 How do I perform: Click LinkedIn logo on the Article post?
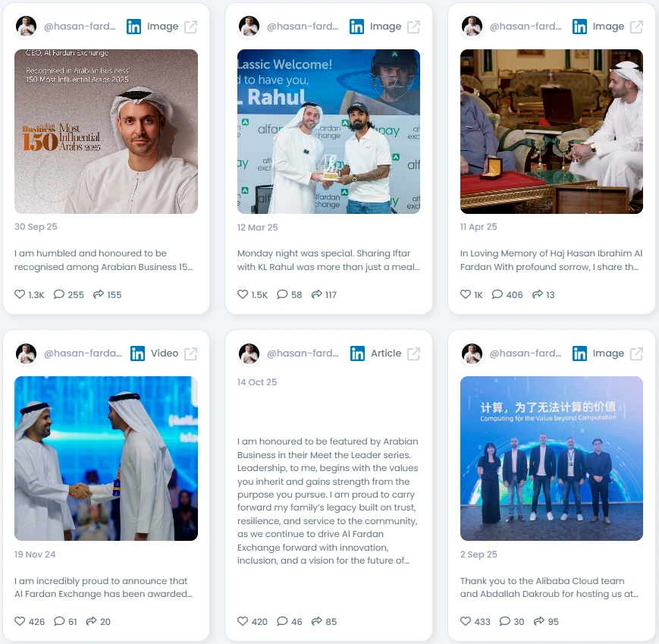pos(357,353)
